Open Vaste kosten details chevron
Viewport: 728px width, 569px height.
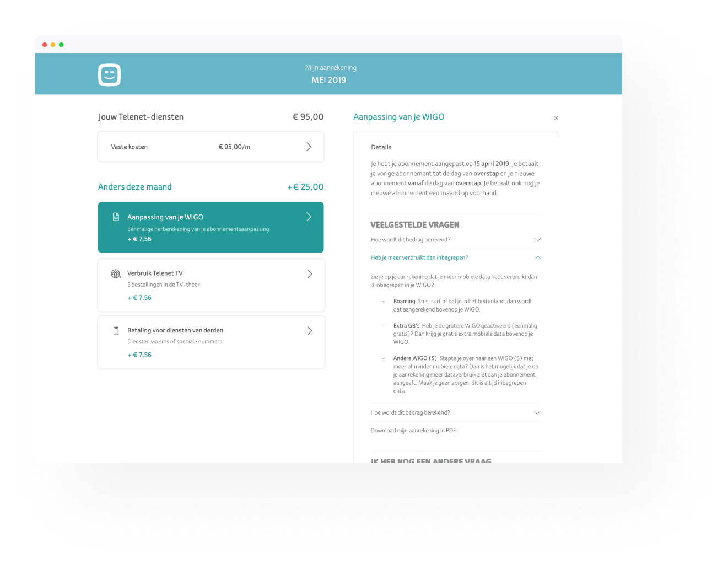point(309,147)
